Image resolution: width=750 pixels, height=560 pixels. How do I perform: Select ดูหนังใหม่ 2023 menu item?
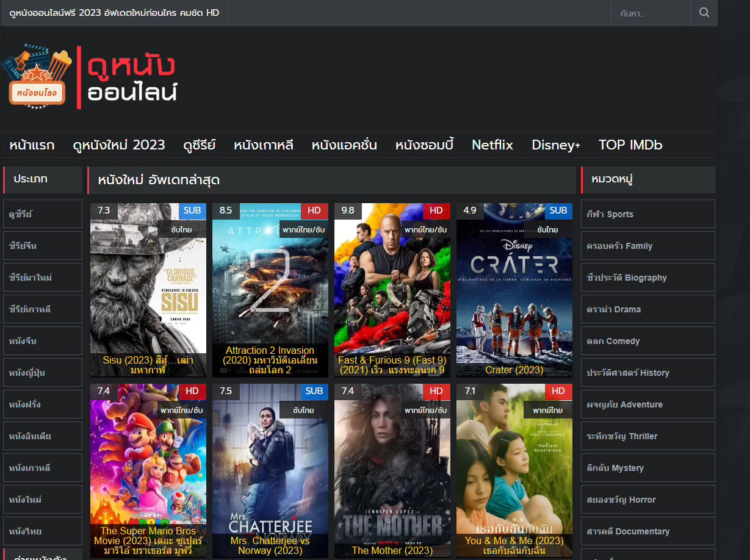coord(119,145)
